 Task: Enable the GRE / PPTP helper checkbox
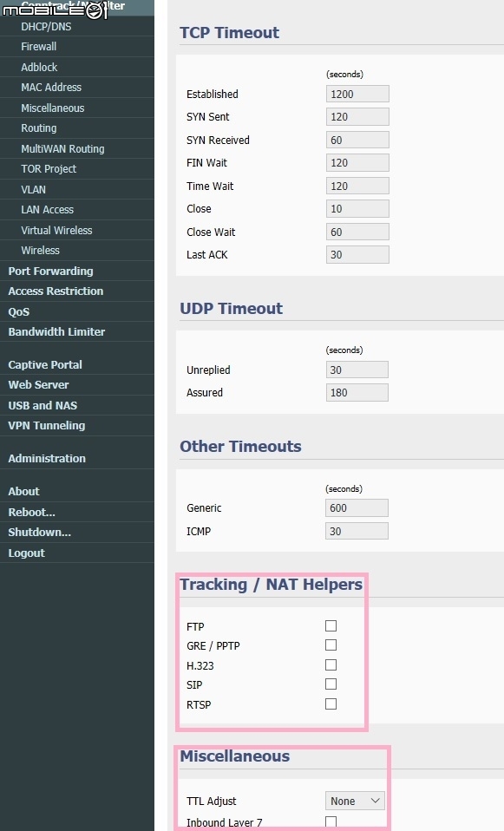point(331,645)
